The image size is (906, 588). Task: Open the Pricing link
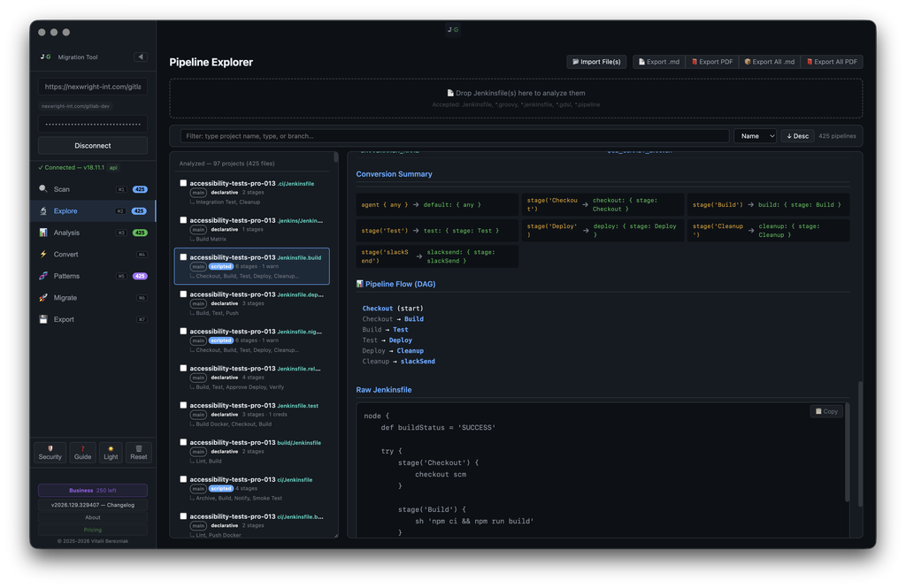(92, 530)
